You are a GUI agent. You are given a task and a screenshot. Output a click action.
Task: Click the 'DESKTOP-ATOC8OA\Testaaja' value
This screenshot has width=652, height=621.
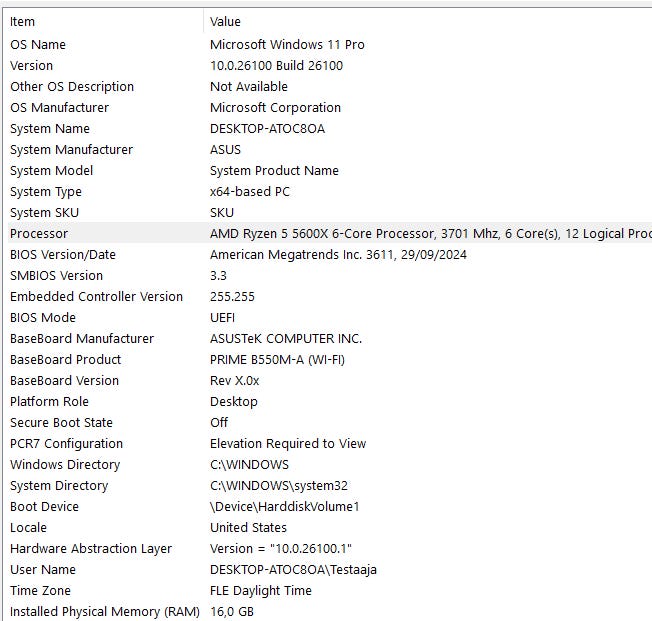(x=293, y=570)
